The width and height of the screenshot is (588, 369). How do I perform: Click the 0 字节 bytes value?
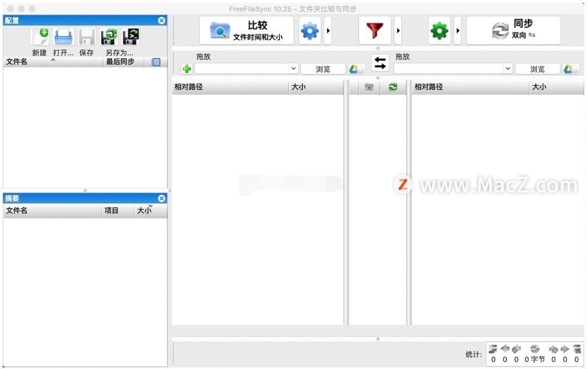point(535,360)
